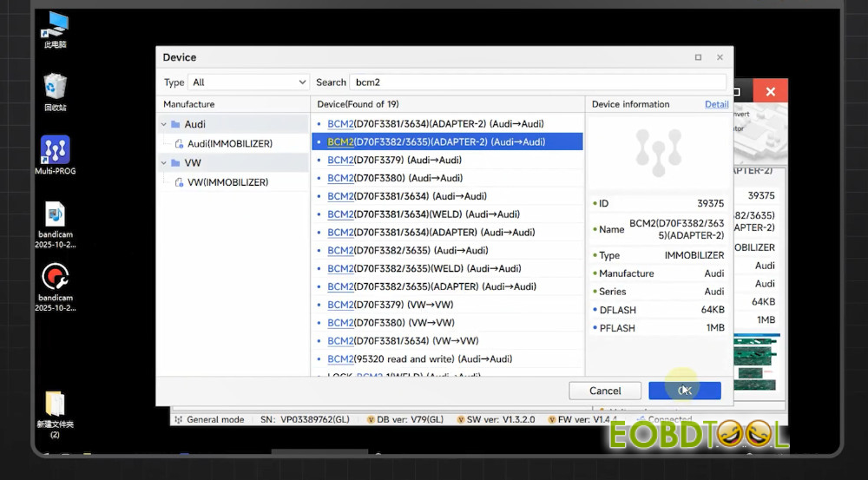Open the bandicam recorder desktop icon
The height and width of the screenshot is (480, 868).
pos(56,277)
